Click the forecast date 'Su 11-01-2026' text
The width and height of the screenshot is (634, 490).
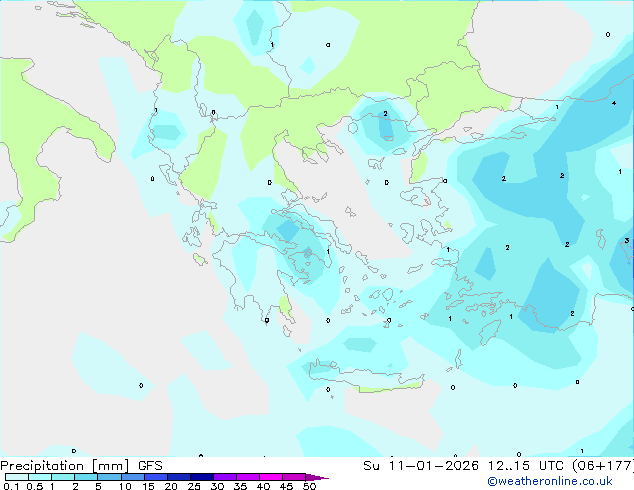pyautogui.click(x=421, y=466)
